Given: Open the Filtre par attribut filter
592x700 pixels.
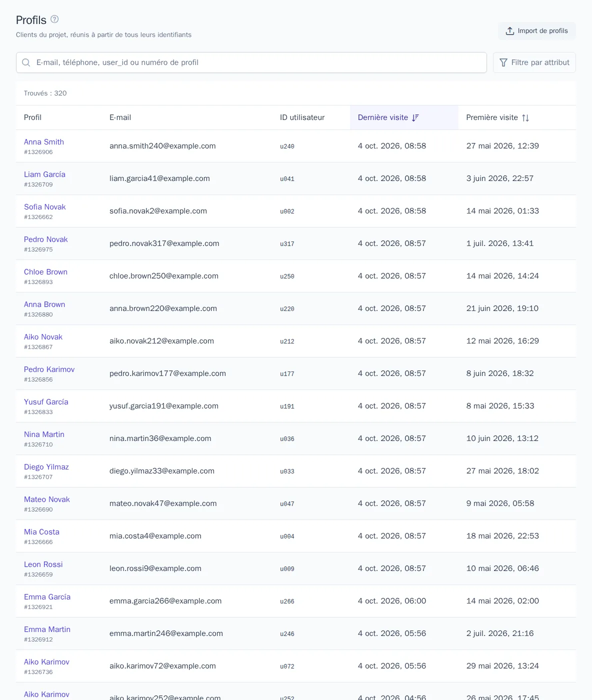Looking at the screenshot, I should tap(534, 62).
